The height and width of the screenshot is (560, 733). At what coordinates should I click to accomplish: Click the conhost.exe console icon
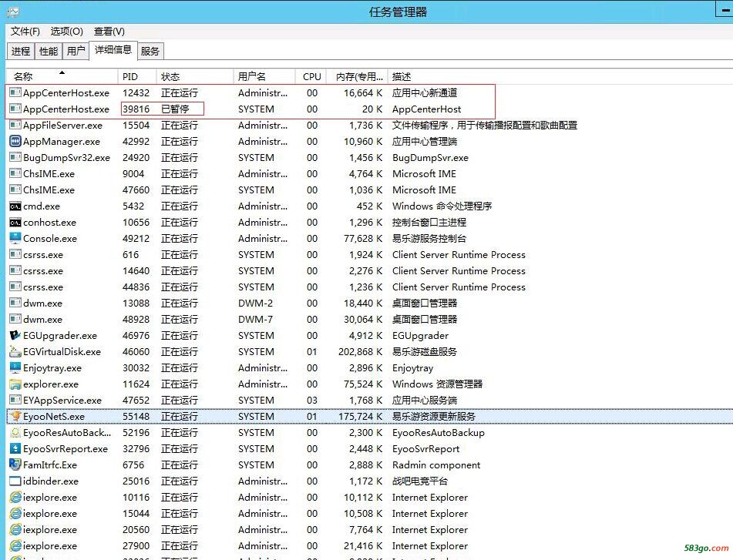point(15,223)
